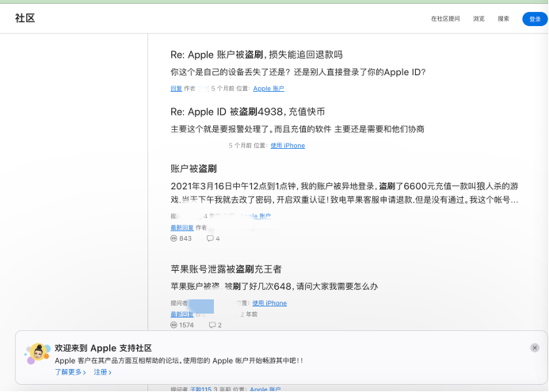Open the post 苹果账号泄露被盗刷充王者

pyautogui.click(x=226, y=269)
